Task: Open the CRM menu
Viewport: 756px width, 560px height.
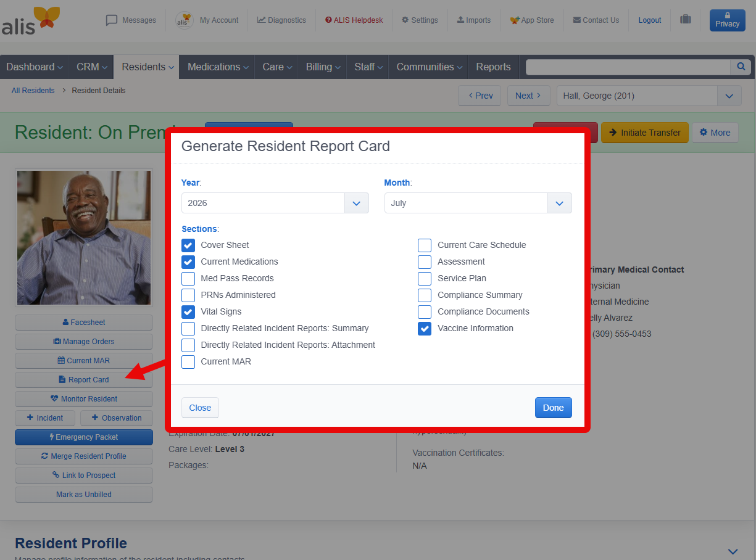Action: 92,67
